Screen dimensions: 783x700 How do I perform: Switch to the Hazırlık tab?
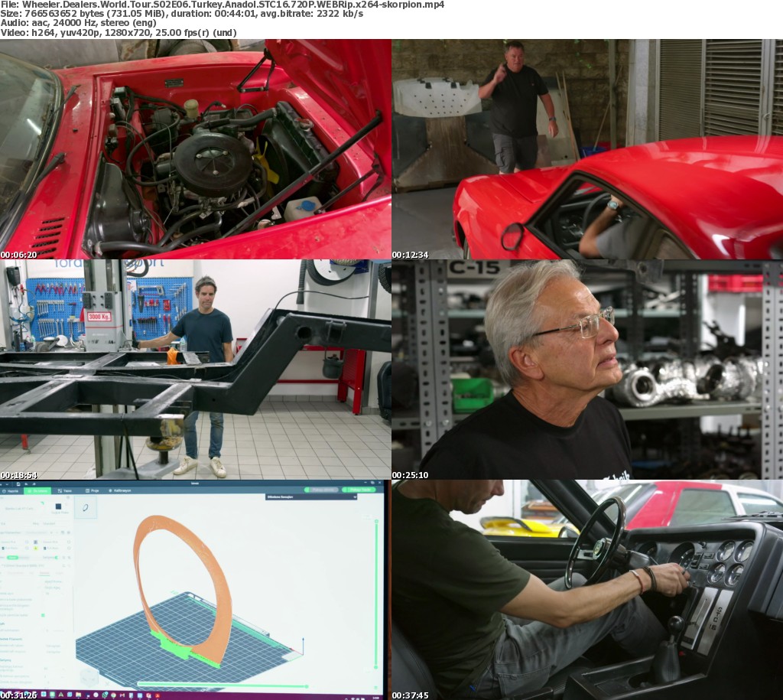tap(11, 490)
